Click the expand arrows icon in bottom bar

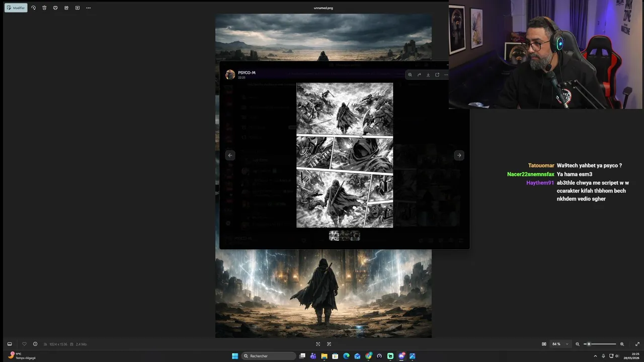[x=329, y=344]
